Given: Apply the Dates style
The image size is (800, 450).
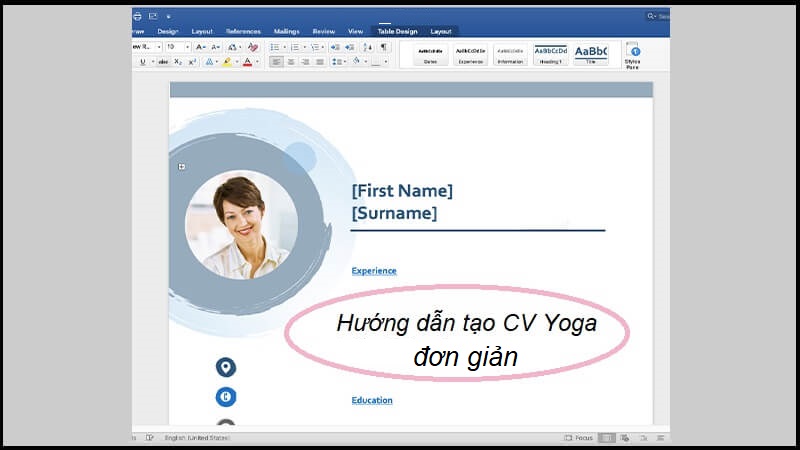Looking at the screenshot, I should pyautogui.click(x=430, y=55).
